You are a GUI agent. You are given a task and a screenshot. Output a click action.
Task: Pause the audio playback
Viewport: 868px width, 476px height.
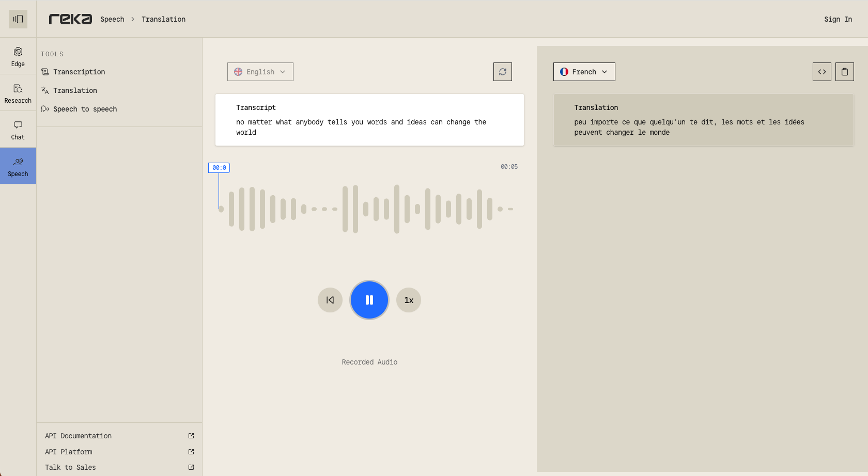tap(369, 300)
